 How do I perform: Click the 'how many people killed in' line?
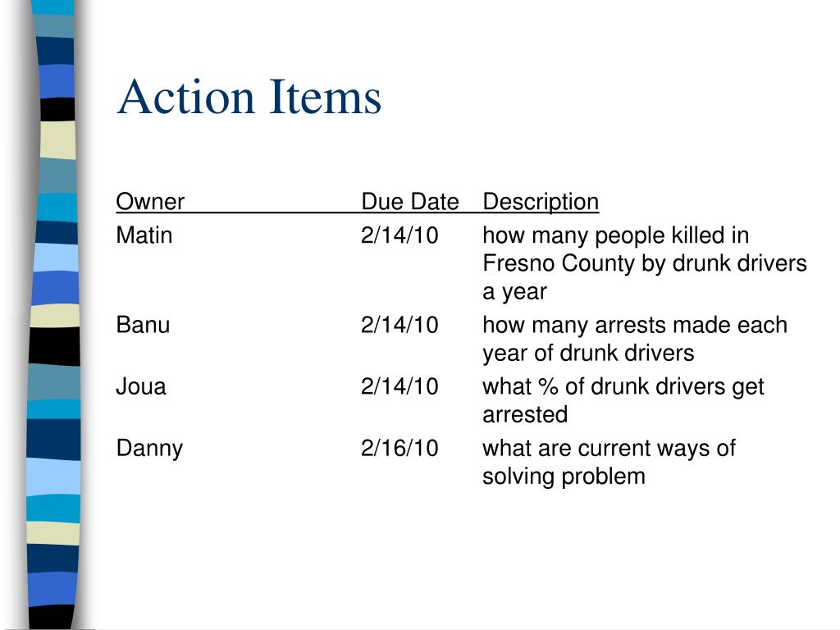coord(615,235)
